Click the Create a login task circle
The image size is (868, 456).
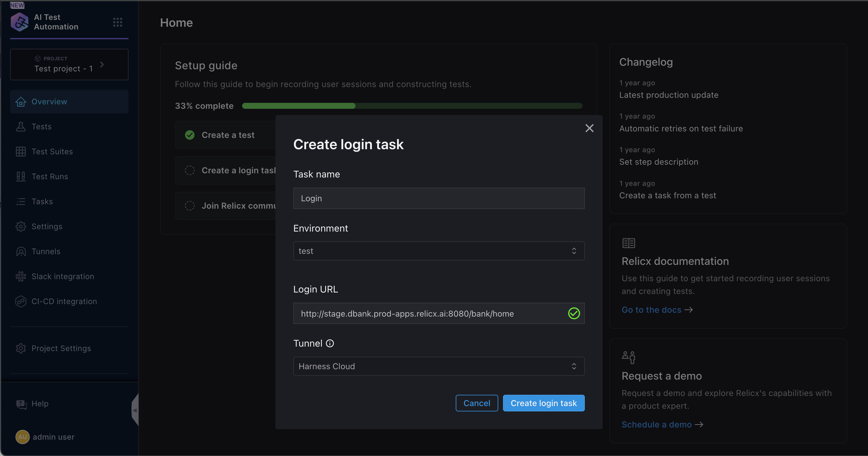point(190,170)
